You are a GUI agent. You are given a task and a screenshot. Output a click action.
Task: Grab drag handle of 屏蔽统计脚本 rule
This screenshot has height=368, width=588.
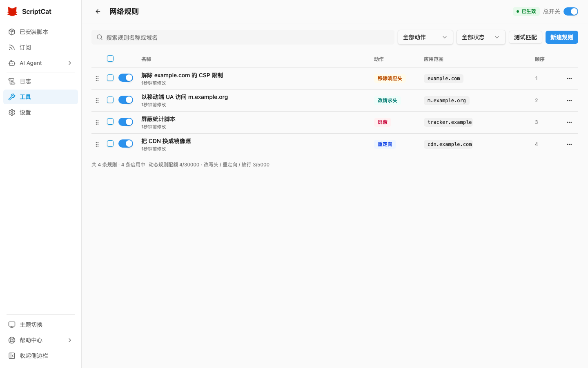point(97,122)
